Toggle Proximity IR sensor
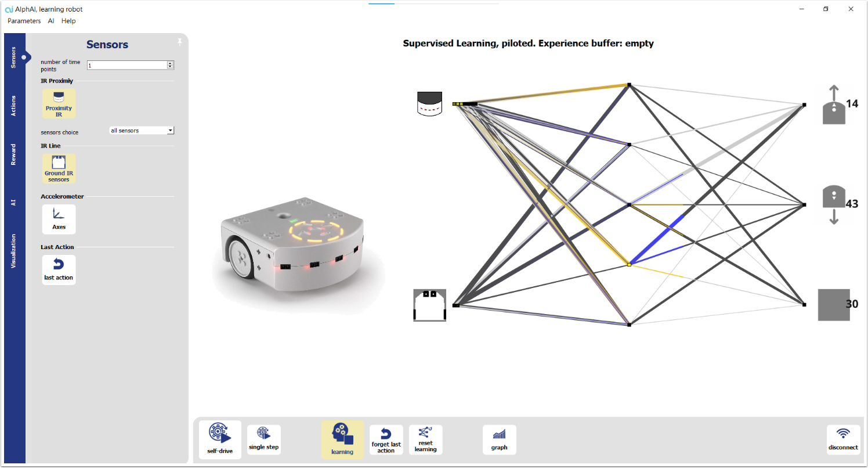Viewport: 868px width, 468px height. point(59,104)
